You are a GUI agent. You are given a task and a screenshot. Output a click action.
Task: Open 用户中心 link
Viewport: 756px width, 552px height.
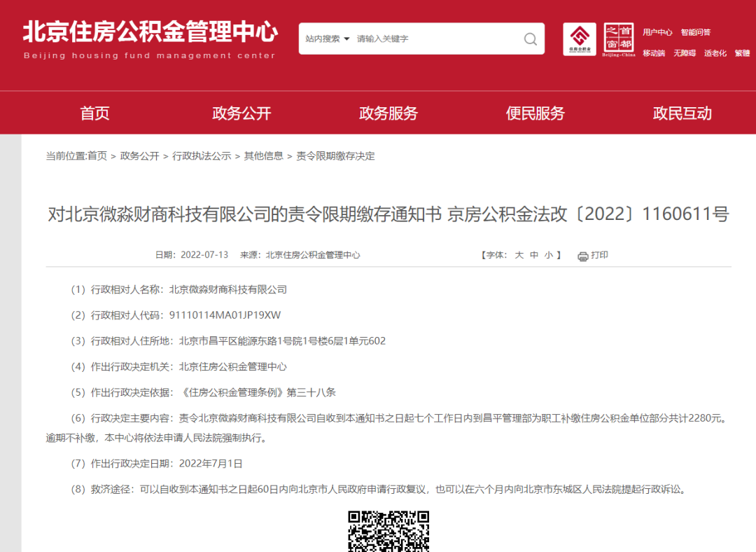[657, 32]
